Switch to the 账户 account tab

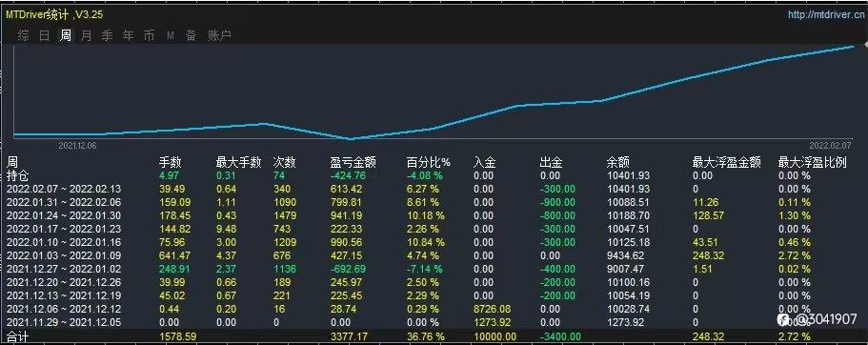click(219, 36)
